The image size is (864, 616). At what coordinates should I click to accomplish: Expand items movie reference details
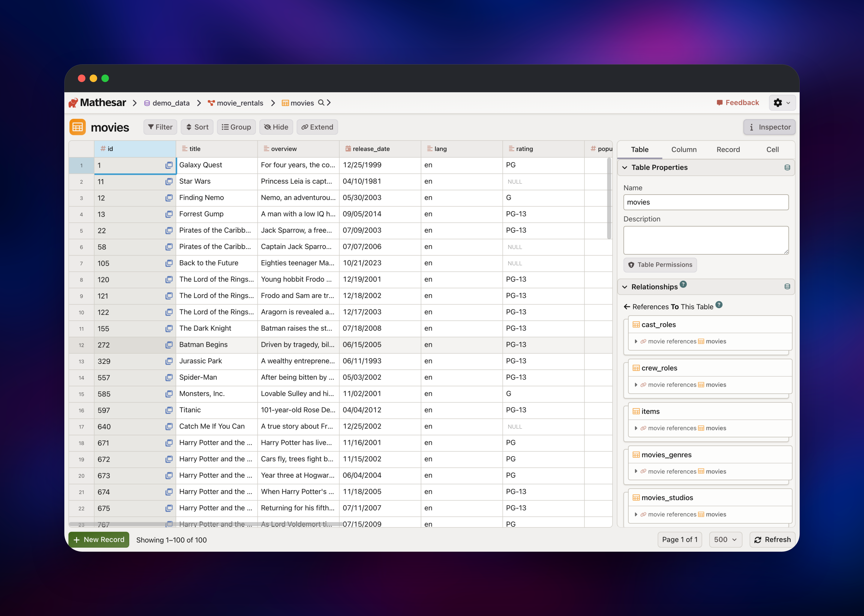(636, 428)
